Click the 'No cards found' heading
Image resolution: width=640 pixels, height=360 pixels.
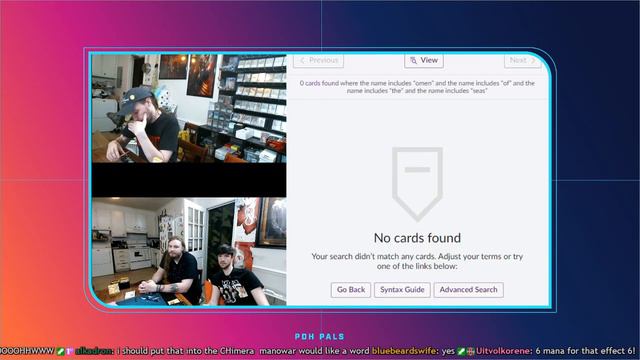(x=417, y=238)
